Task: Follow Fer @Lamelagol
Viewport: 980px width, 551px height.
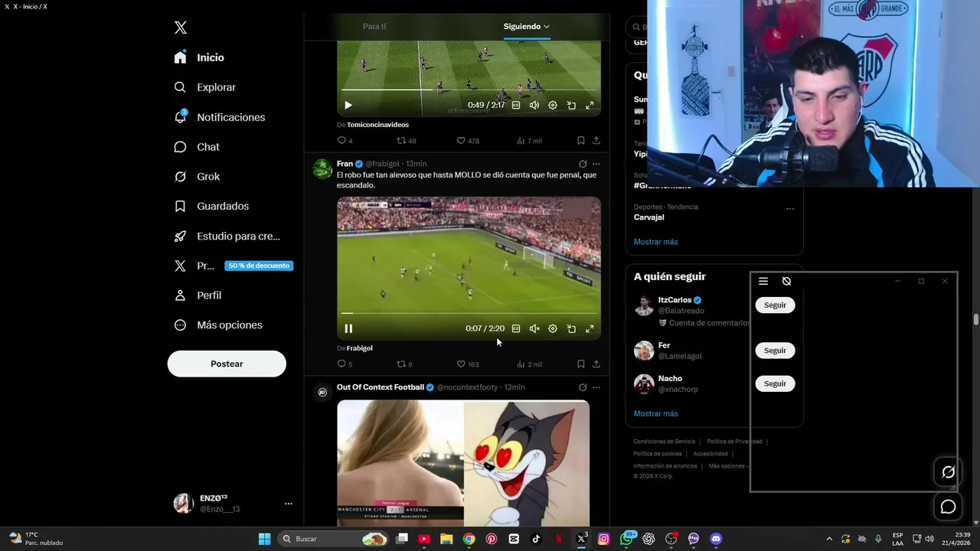Action: click(775, 350)
